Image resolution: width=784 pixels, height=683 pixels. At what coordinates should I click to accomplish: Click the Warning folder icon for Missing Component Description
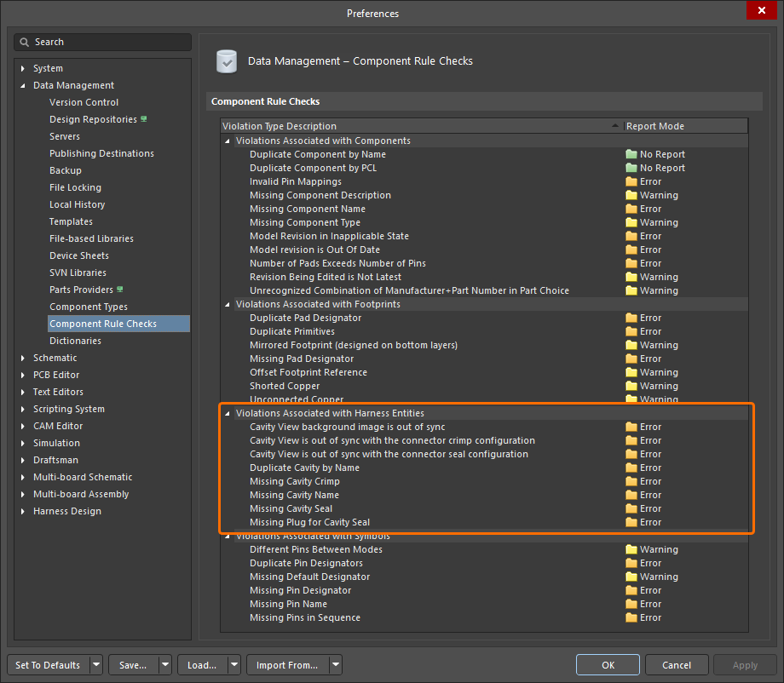pos(631,195)
